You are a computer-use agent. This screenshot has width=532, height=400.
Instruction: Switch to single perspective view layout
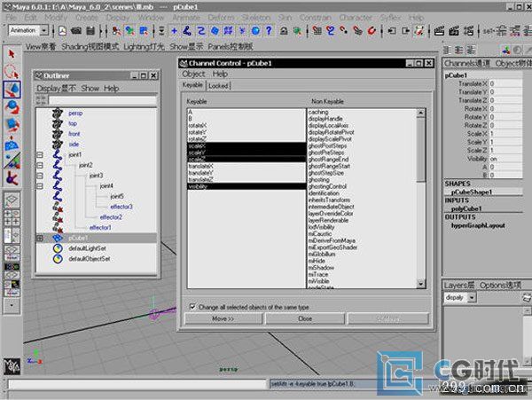12,200
